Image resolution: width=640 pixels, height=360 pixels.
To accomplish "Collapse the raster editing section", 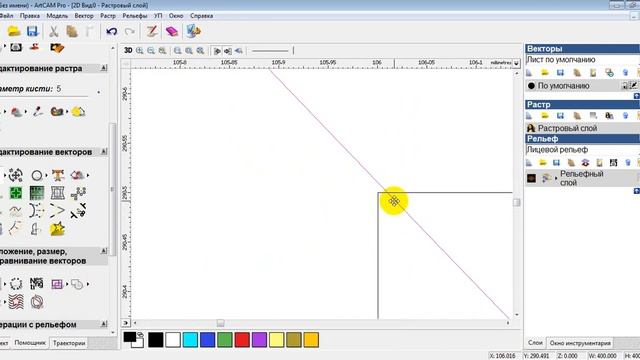I will [x=104, y=68].
